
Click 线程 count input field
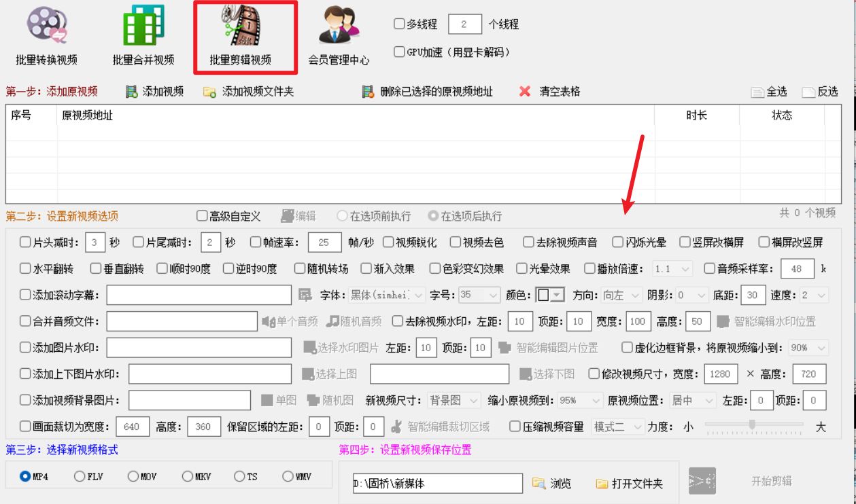pos(464,24)
